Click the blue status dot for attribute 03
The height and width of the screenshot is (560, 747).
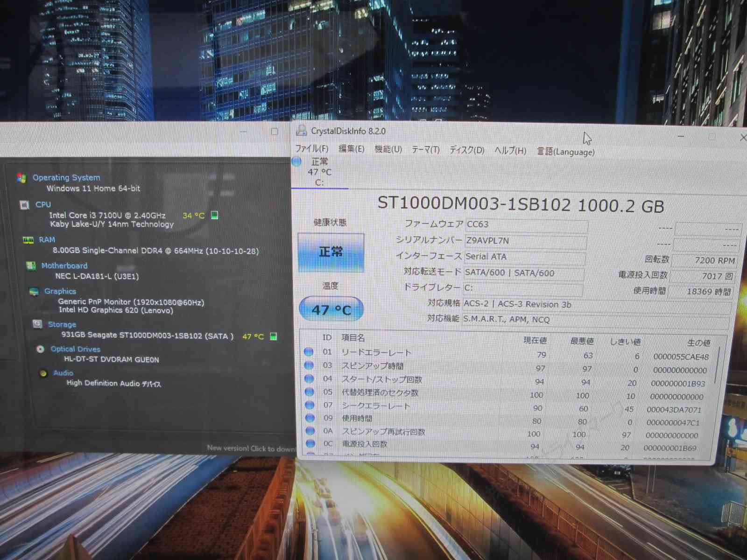(309, 365)
